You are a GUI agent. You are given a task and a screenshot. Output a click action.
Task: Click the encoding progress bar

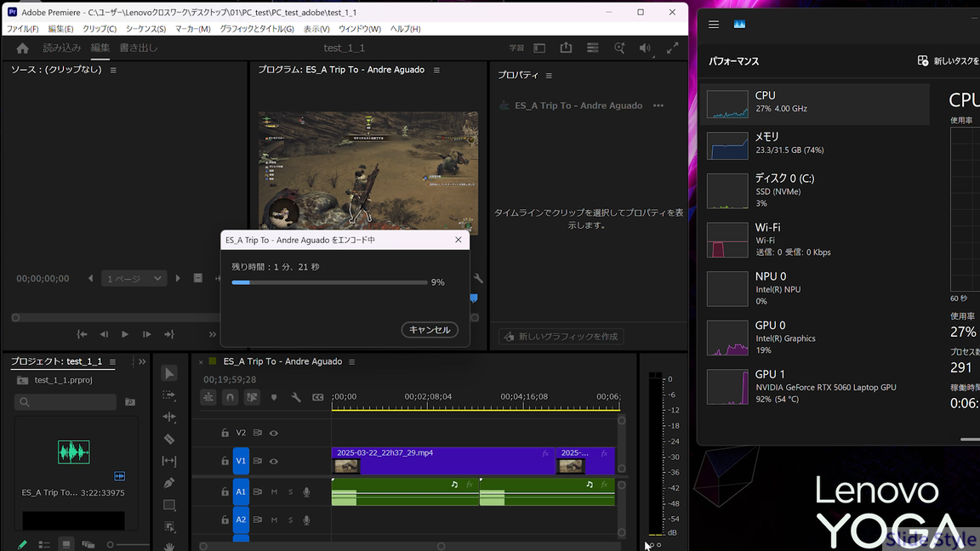(x=329, y=282)
